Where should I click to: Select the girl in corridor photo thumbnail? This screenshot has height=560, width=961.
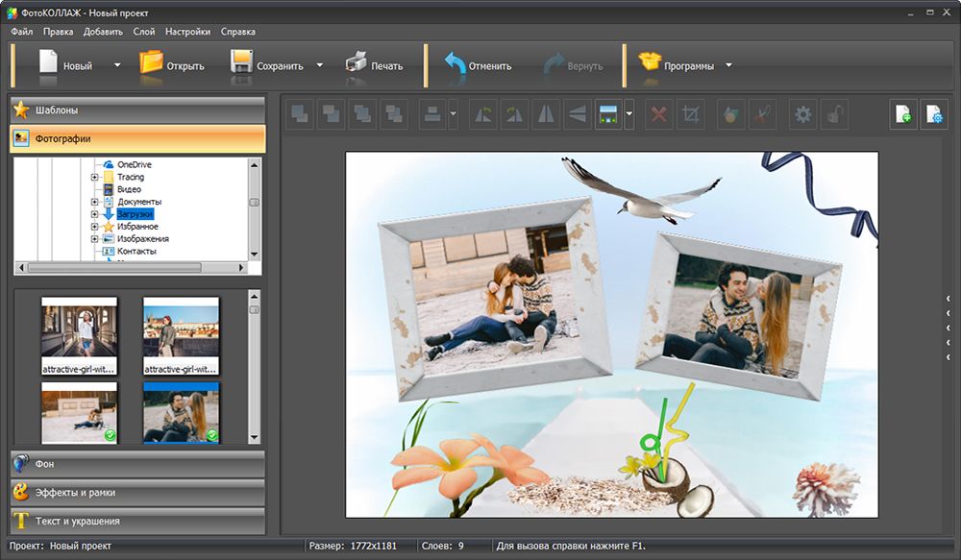79,330
